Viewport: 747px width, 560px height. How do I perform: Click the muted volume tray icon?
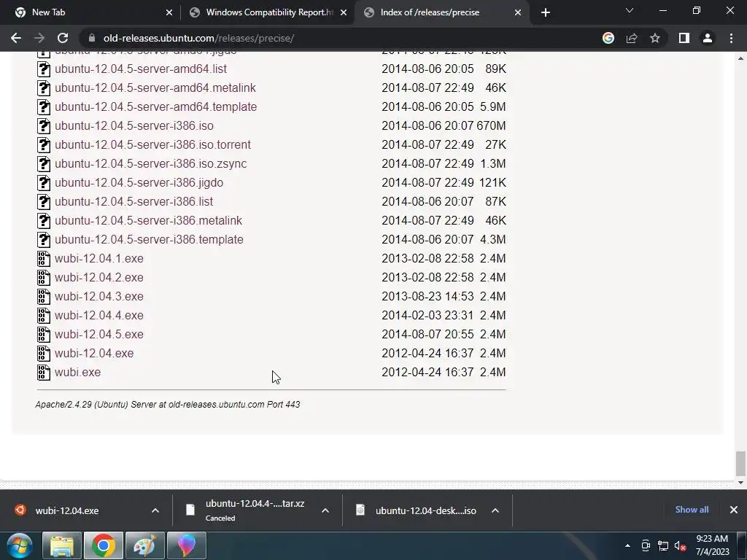coord(680,545)
